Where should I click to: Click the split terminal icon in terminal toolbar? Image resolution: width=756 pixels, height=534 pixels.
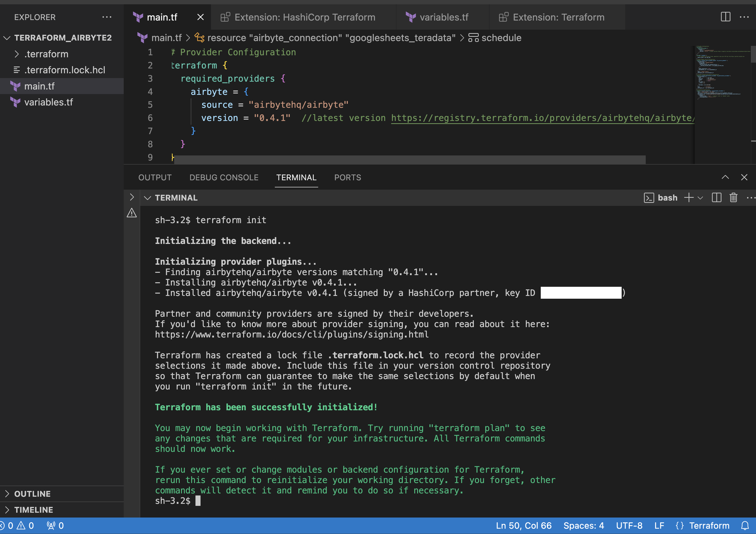(716, 198)
